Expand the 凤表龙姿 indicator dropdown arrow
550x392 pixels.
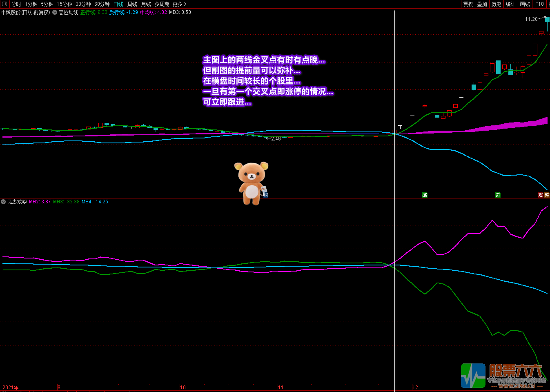click(3, 202)
